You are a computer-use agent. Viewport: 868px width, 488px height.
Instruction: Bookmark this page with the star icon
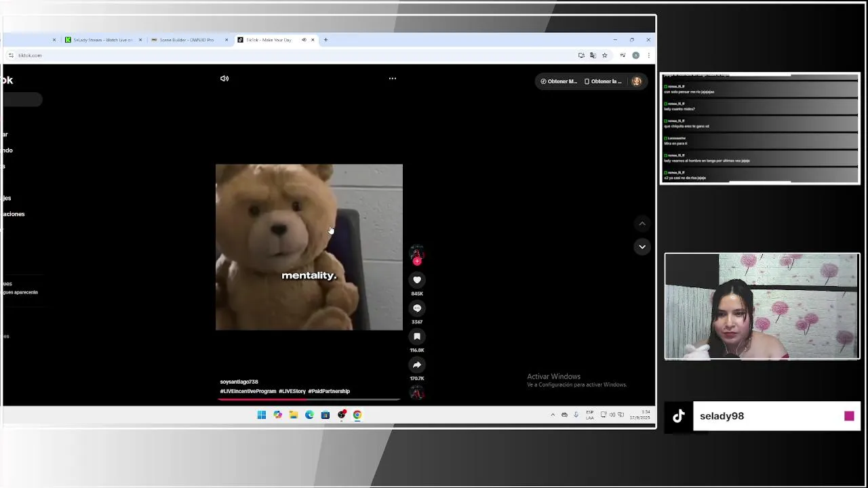[x=604, y=56]
